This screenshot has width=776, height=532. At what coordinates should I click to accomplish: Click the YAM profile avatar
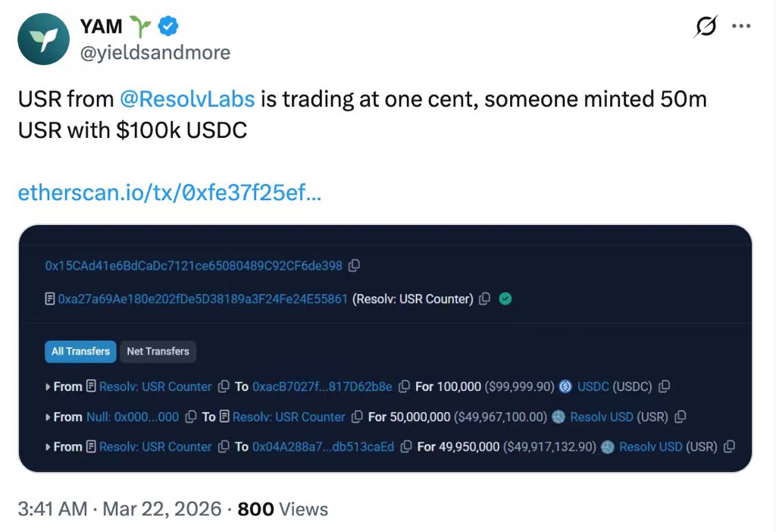click(x=44, y=39)
